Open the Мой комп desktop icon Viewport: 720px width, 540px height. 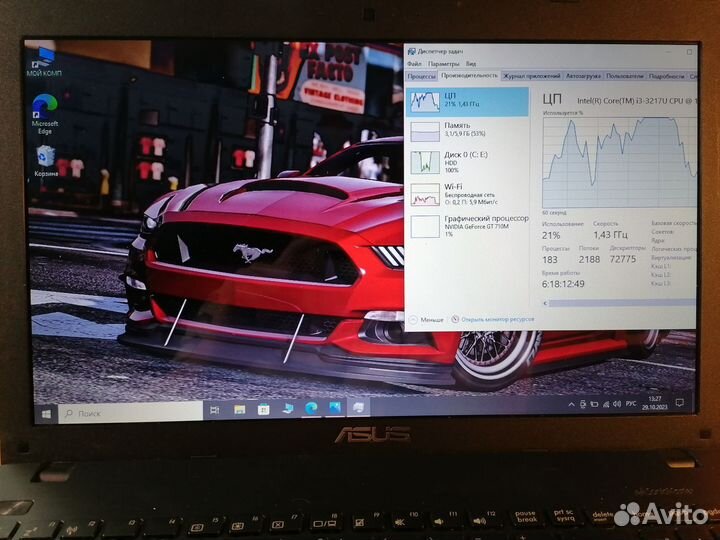44,62
